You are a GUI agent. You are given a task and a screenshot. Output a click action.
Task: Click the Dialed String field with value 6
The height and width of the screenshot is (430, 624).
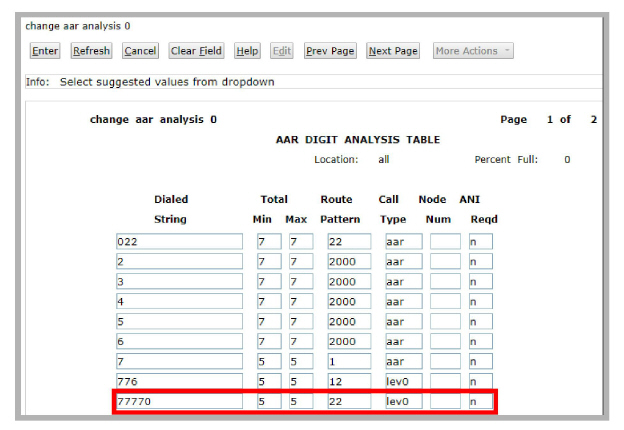179,341
